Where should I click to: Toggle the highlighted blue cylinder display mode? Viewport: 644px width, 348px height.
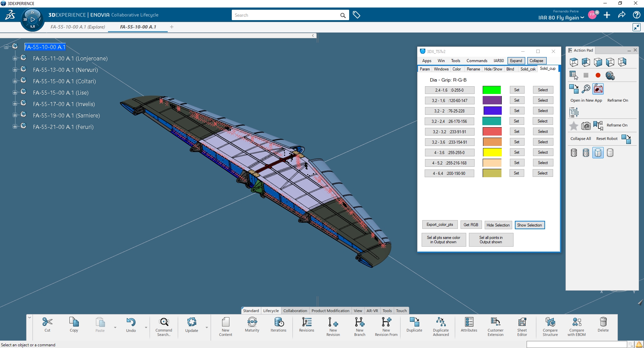[x=598, y=153]
